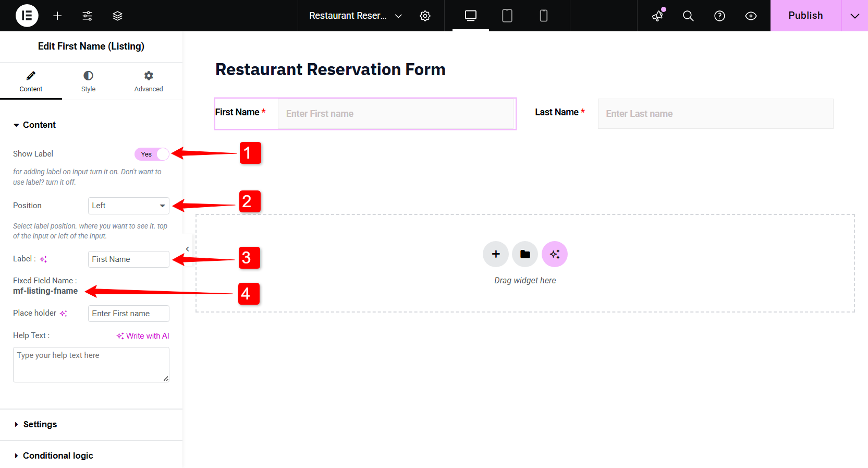Select the Advanced tab

(149, 81)
